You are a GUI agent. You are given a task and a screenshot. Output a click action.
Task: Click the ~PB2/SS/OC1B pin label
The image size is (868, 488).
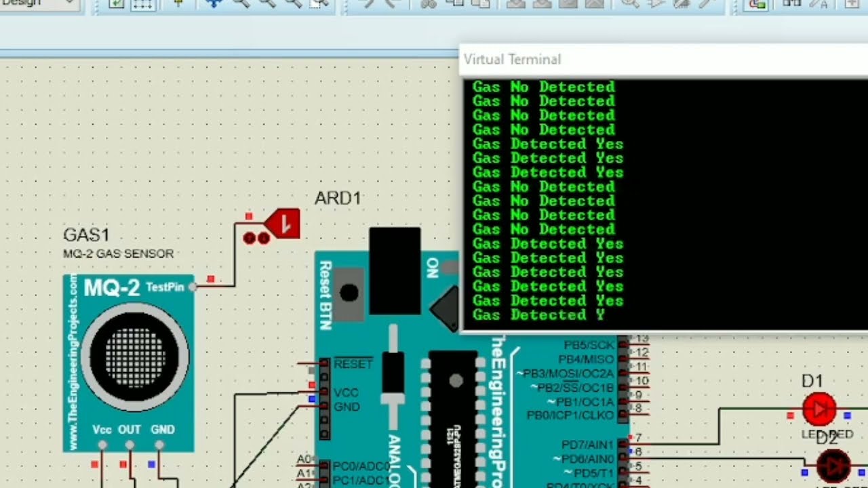573,388
